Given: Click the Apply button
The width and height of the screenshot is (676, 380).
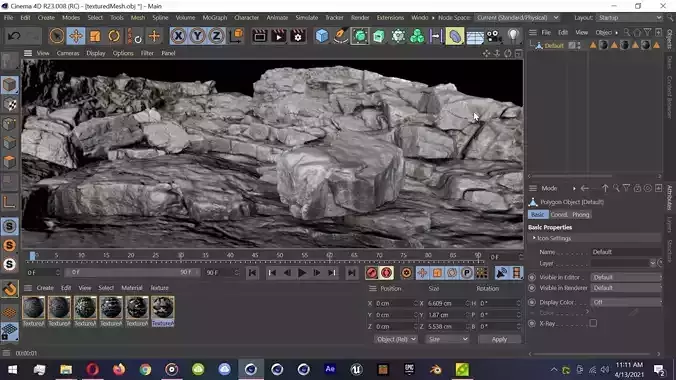Looking at the screenshot, I should pyautogui.click(x=499, y=339).
